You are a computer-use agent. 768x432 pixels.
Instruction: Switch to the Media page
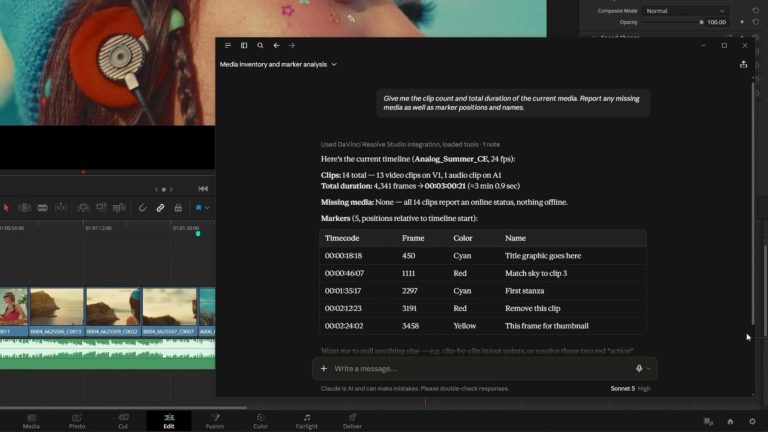tap(31, 421)
